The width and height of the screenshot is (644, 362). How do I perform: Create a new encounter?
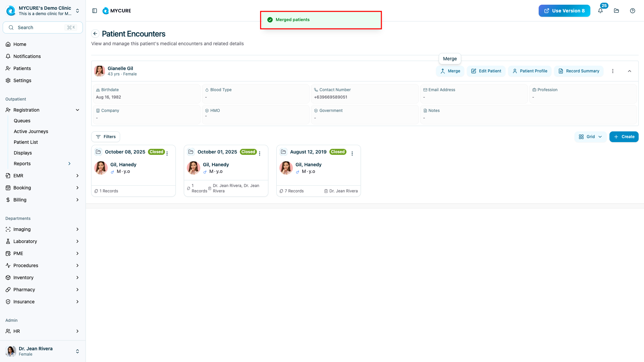tap(624, 137)
